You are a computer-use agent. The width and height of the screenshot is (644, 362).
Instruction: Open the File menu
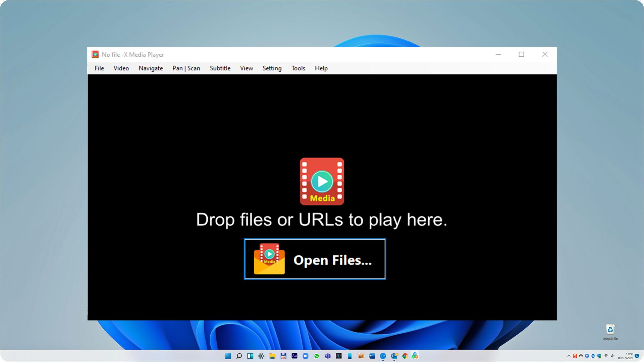(x=99, y=68)
